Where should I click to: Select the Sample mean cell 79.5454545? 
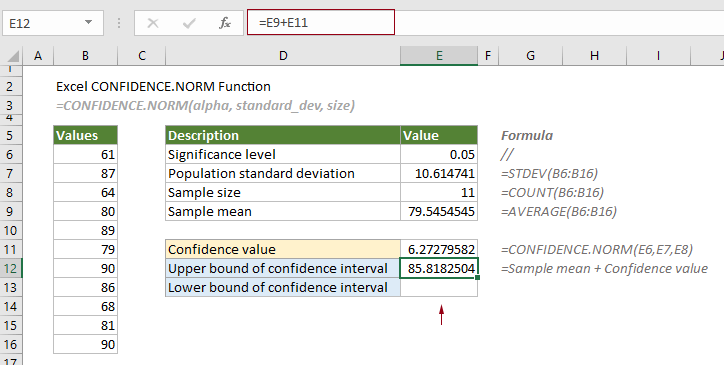coord(439,212)
